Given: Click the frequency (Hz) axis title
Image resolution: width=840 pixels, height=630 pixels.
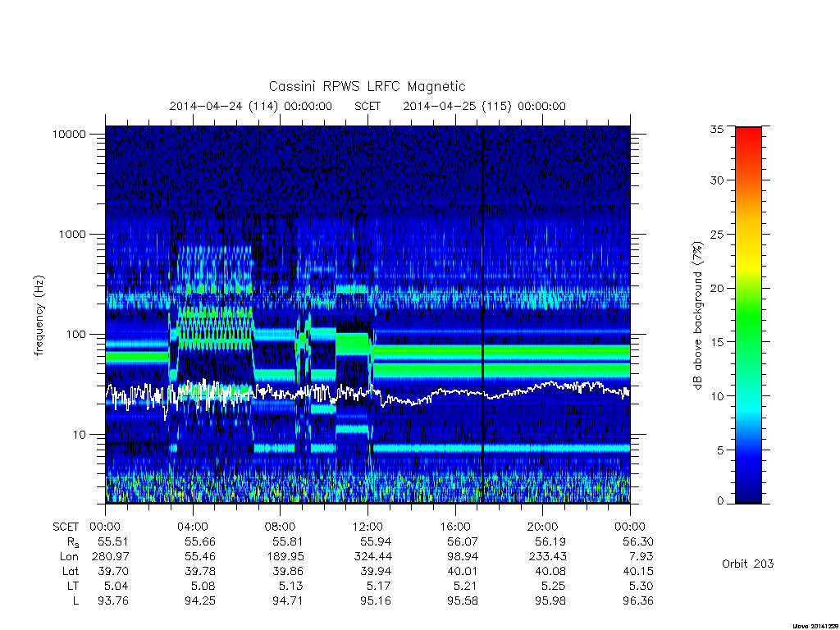Looking at the screenshot, I should (39, 316).
